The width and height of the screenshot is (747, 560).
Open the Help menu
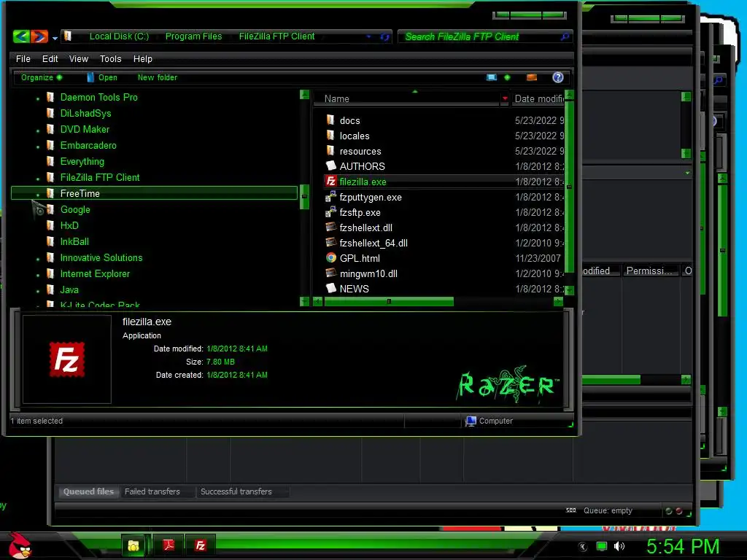click(142, 58)
